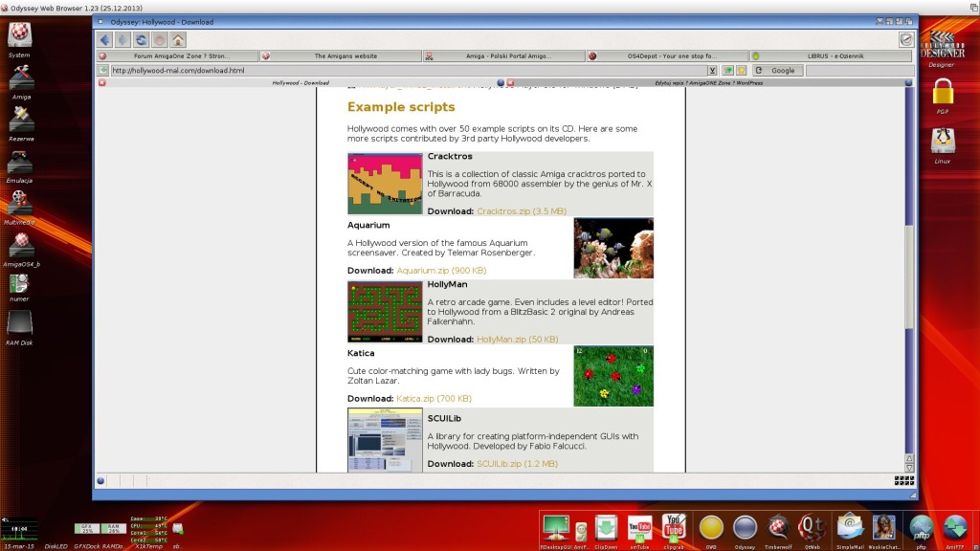Launch WookieChat from the dock

pyautogui.click(x=883, y=531)
